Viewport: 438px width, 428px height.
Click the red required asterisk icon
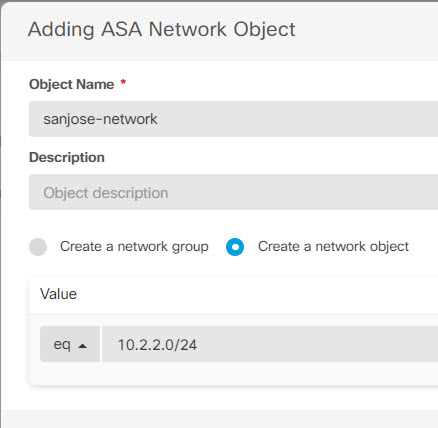coord(123,82)
